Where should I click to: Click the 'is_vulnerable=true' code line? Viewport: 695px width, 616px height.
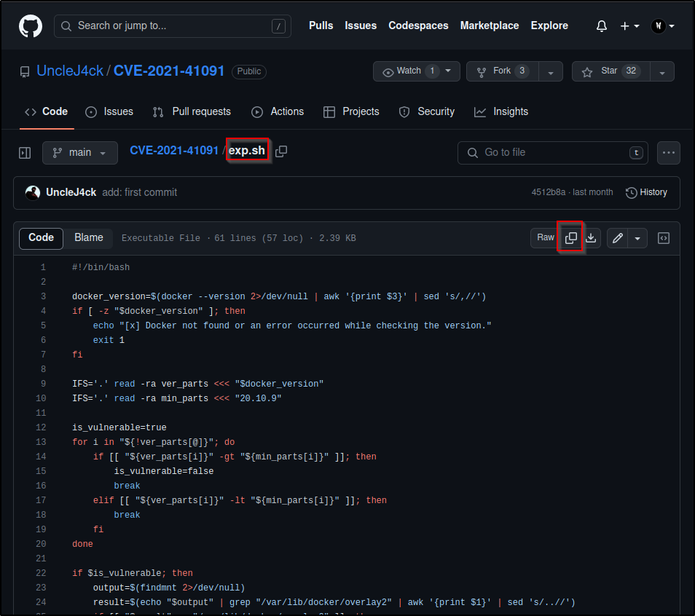coord(119,427)
